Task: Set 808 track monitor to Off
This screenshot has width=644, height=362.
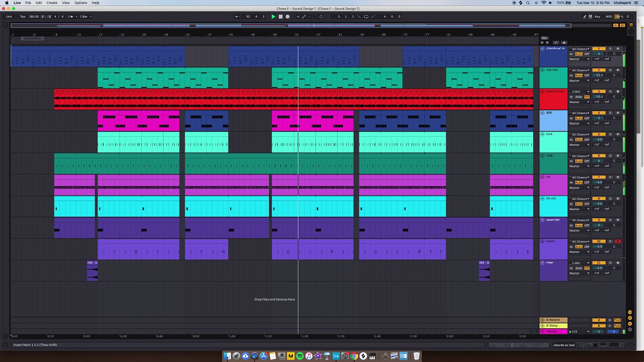Action: click(587, 118)
